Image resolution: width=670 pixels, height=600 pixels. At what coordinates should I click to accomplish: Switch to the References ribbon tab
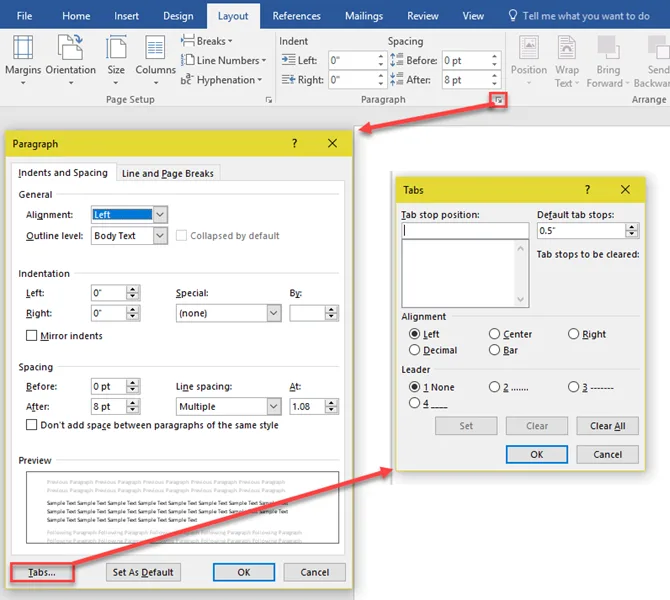pyautogui.click(x=296, y=16)
